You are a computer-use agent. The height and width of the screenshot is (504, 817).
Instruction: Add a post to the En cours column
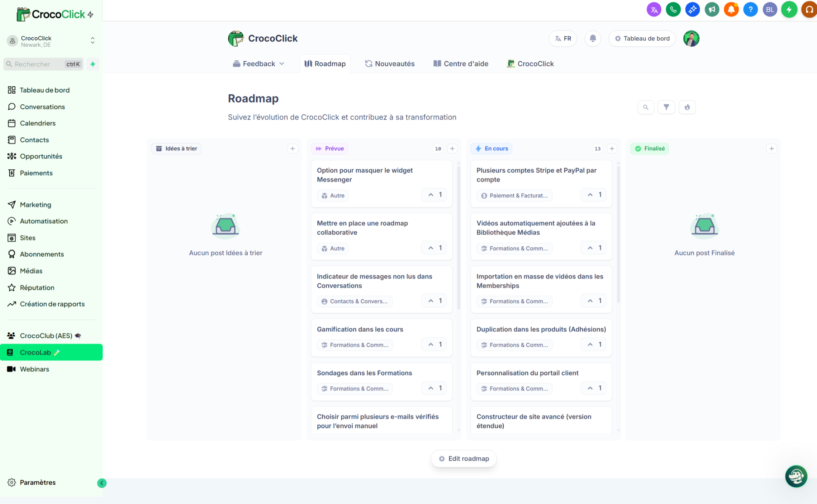(612, 149)
